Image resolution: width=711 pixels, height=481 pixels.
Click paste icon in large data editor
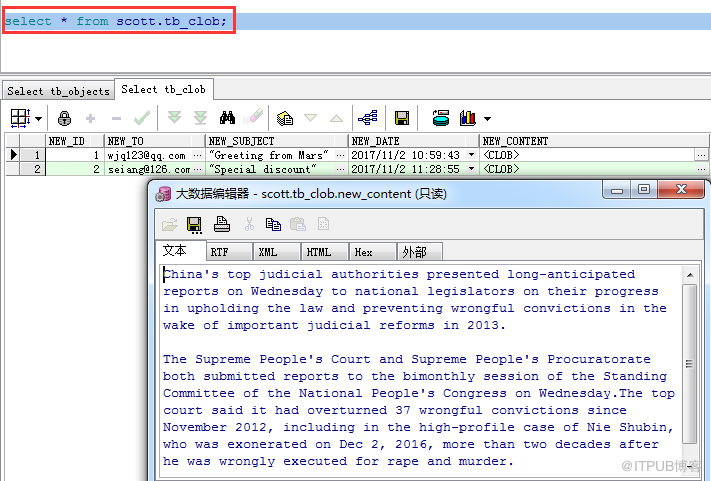[x=298, y=224]
